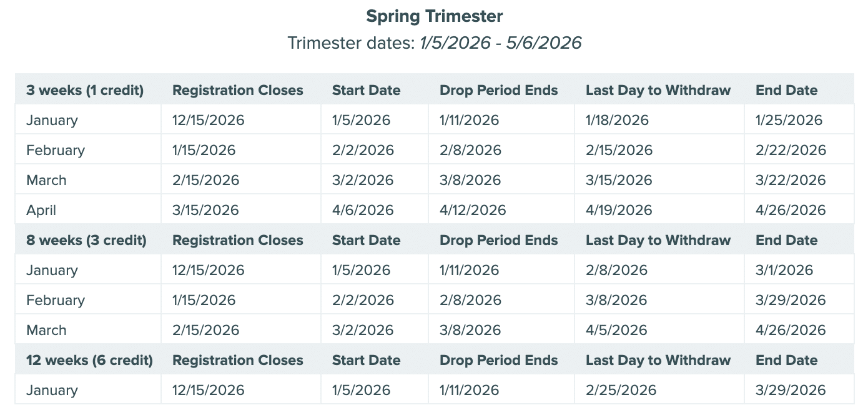Viewport: 868px width, 420px height.
Task: Click the 1/25/2026 end date cell
Action: coord(789,121)
